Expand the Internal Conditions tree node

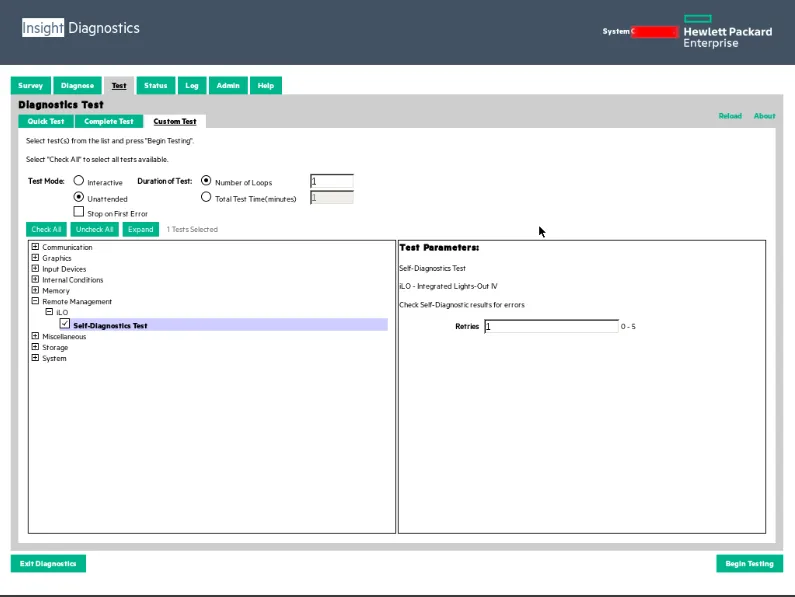point(35,279)
